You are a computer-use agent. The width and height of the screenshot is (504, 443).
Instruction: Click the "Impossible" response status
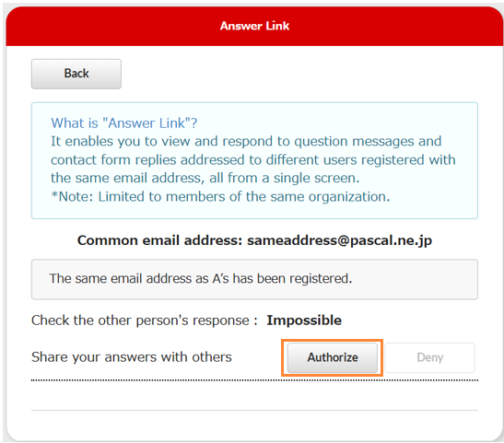[304, 321]
